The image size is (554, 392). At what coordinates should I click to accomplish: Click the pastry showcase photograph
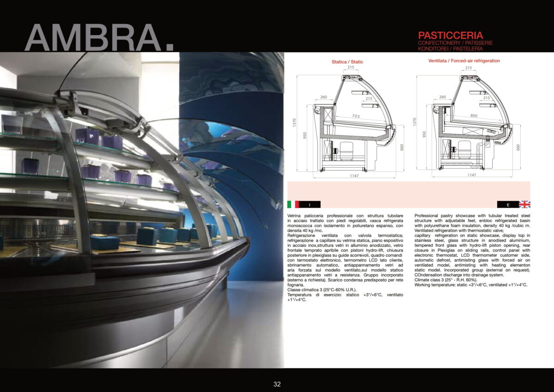142,210
